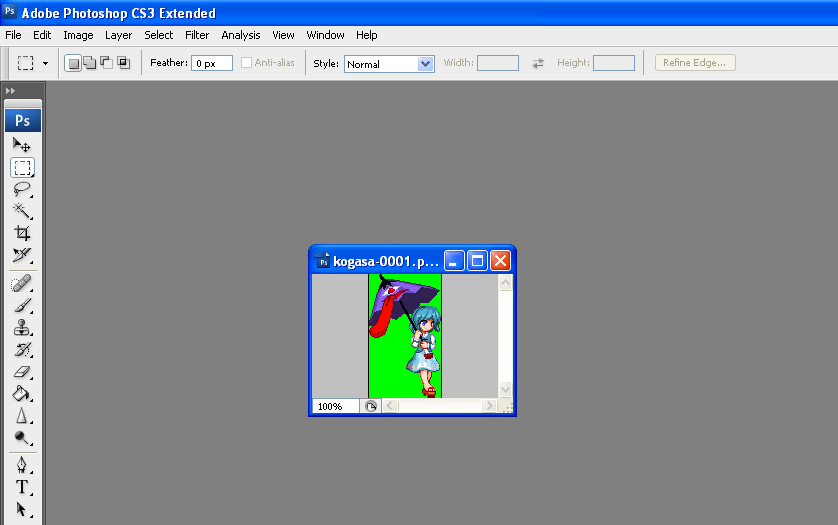Select the Rectangular Marquee tool in toolbox
The height and width of the screenshot is (525, 838).
point(22,167)
